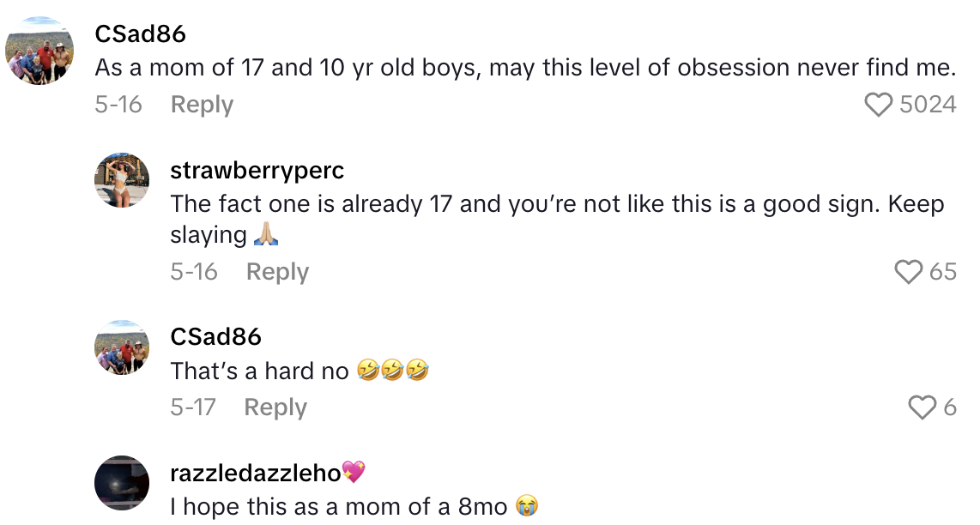Tap the heart on strawberryperc's reply
This screenshot has height=525, width=980.
[x=909, y=271]
